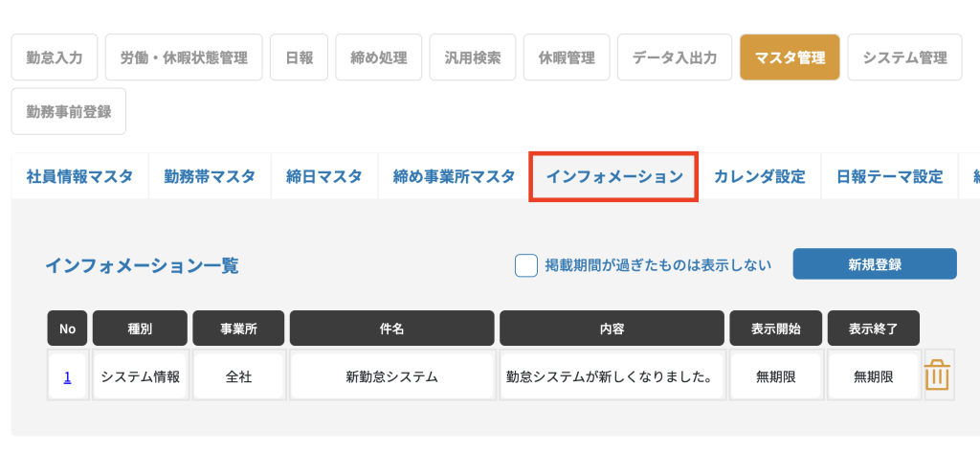Open the 汎用検索 menu
The image size is (980, 454).
(x=473, y=57)
